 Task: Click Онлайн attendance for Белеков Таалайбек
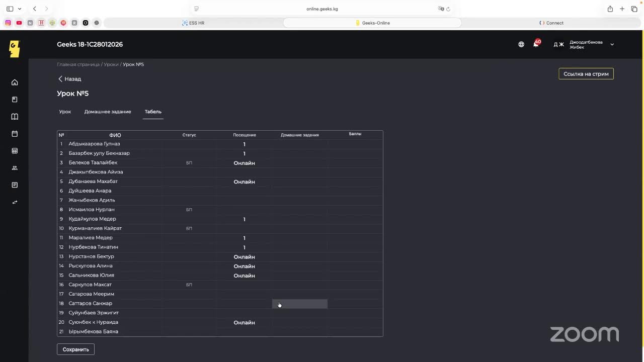pos(244,163)
